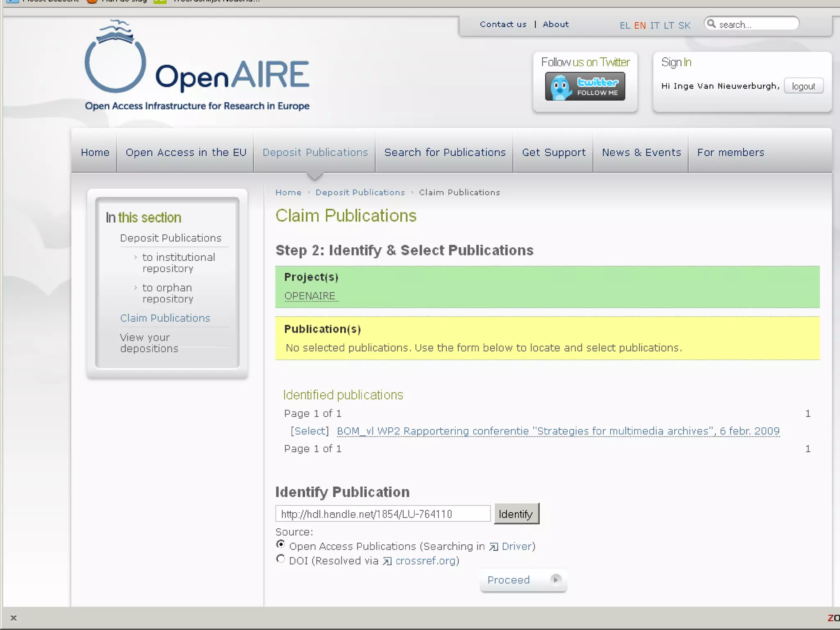Screen dimensions: 840x630
Task: Switch language to EL
Action: [624, 25]
